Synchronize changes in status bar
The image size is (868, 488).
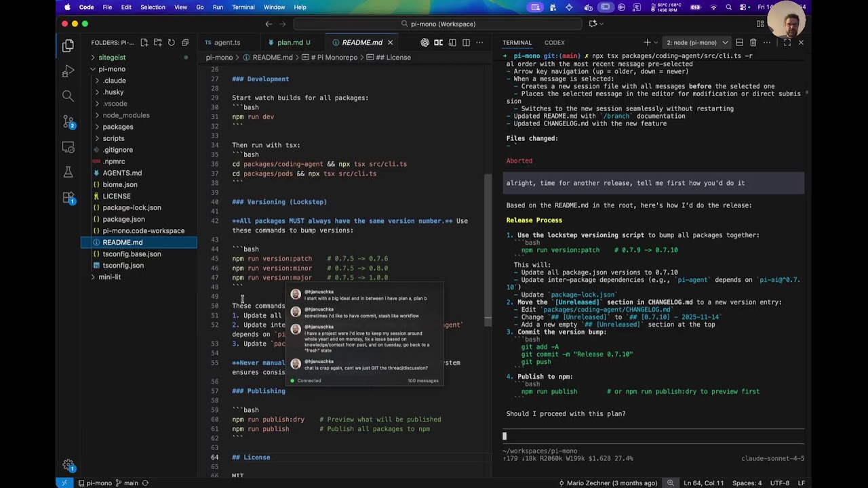[x=145, y=483]
